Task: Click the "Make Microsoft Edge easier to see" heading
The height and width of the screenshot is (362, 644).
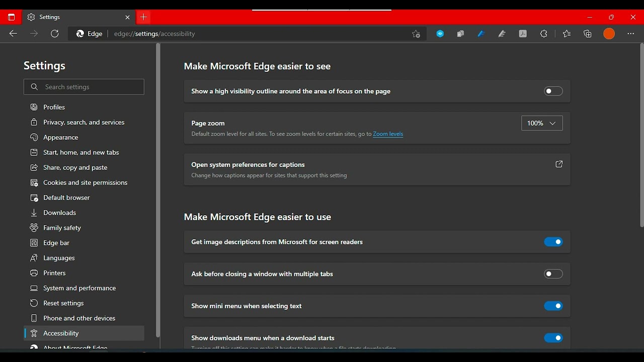Action: coord(257,66)
